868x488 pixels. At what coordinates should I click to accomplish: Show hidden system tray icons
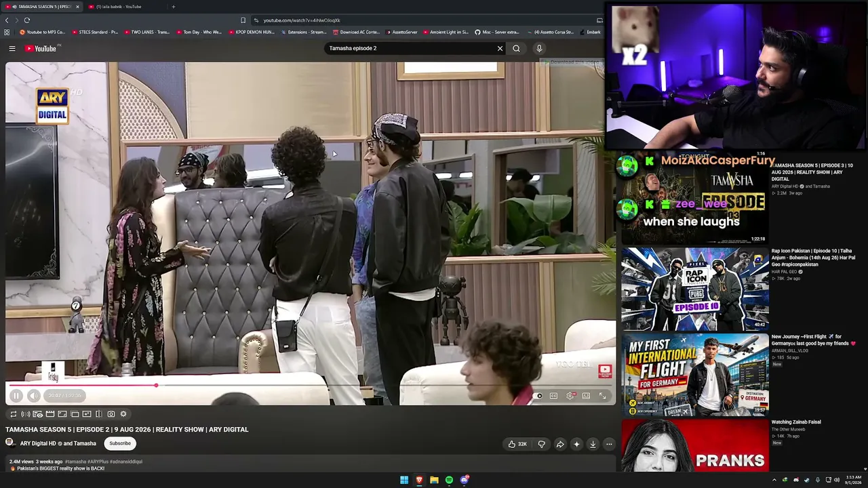[x=774, y=480]
